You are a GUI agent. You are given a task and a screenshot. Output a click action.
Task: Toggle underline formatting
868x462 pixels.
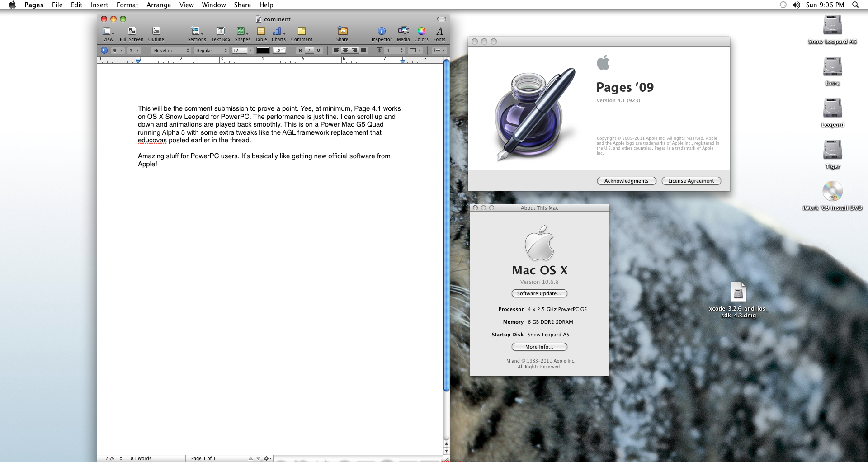318,51
